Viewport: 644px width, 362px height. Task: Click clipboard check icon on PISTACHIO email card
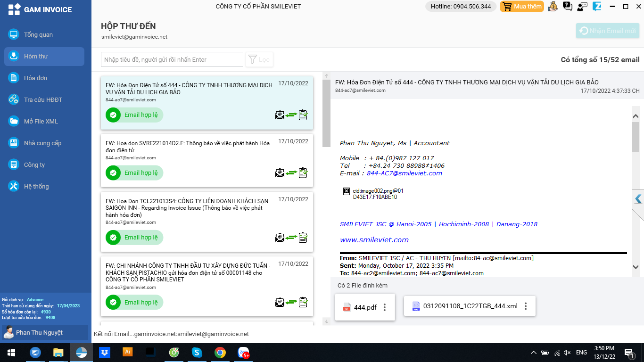click(x=303, y=302)
